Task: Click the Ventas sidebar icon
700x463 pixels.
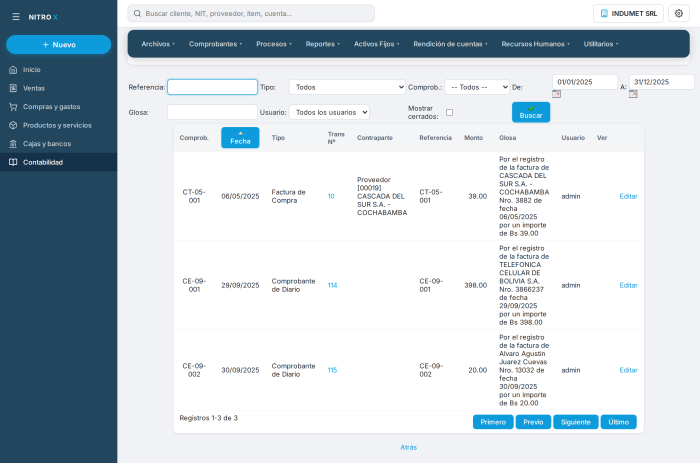Action: [x=13, y=88]
